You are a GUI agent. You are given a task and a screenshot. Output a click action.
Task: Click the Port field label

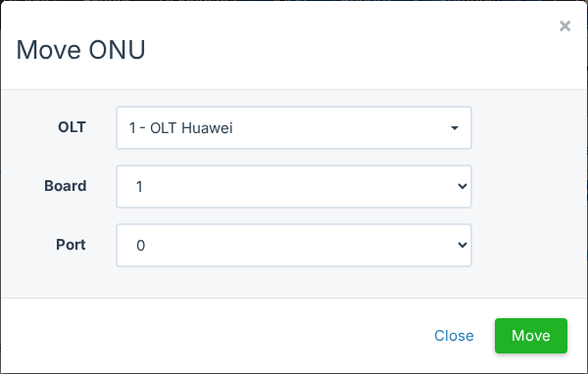(x=71, y=245)
